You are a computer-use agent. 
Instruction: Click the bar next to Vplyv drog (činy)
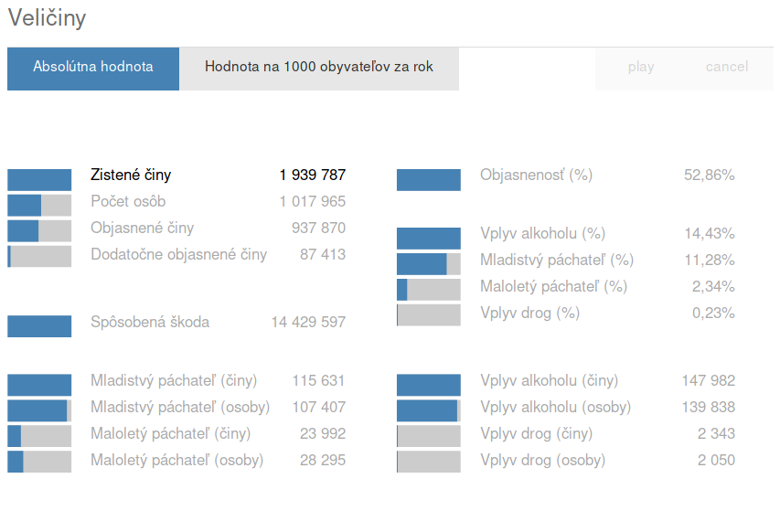pos(428,436)
